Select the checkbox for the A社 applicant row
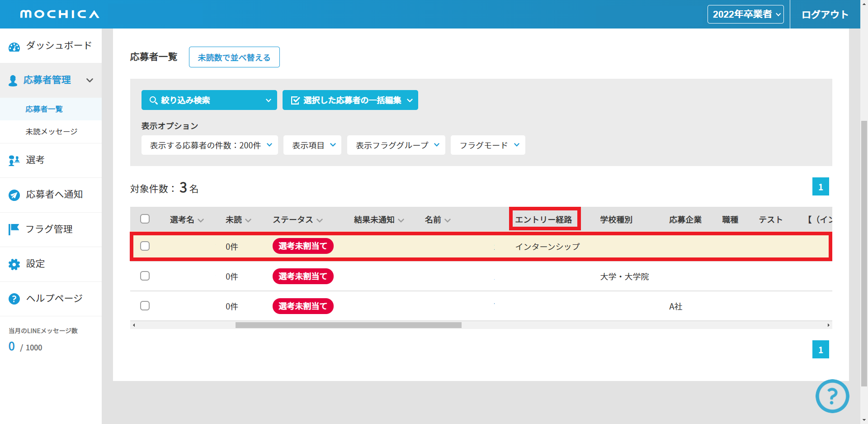The width and height of the screenshot is (868, 424). pyautogui.click(x=145, y=306)
